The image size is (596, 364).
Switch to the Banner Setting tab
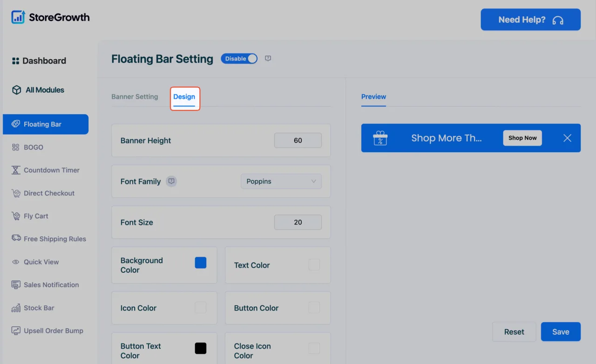pyautogui.click(x=135, y=97)
